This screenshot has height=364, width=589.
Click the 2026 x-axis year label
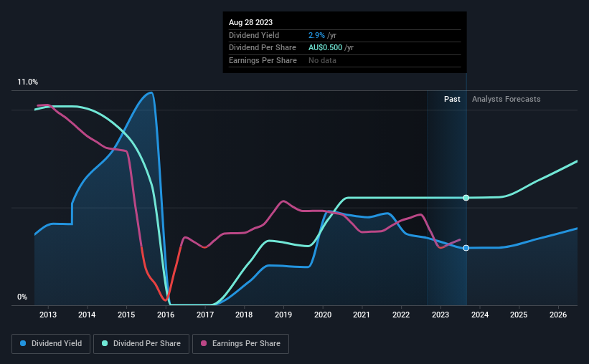558,315
